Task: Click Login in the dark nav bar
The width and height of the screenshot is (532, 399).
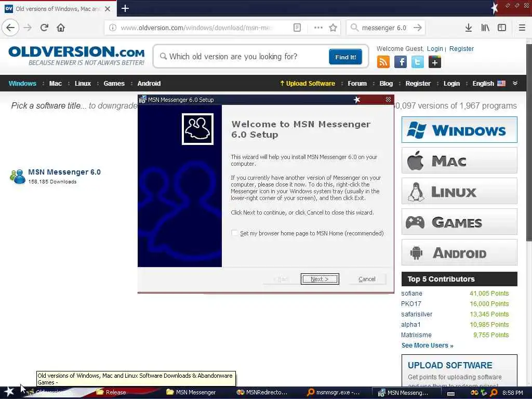Action: click(451, 84)
